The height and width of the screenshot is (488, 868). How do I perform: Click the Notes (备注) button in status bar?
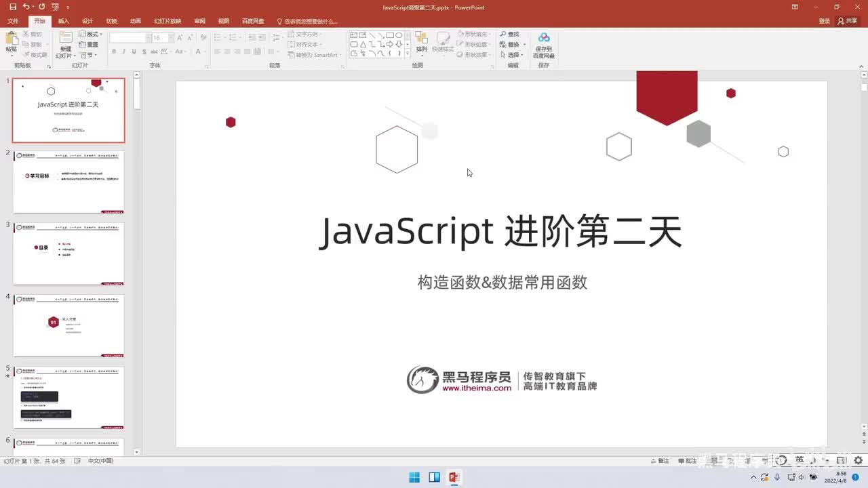659,461
